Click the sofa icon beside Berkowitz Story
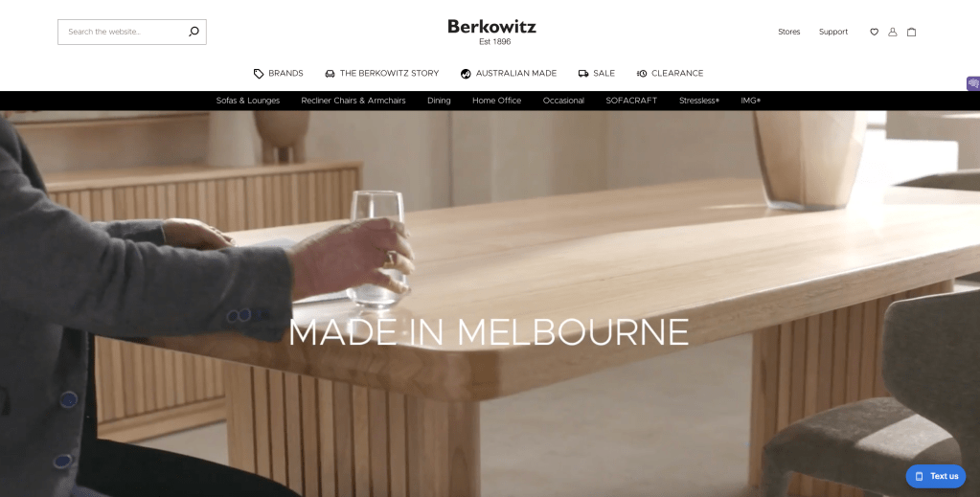 point(330,74)
